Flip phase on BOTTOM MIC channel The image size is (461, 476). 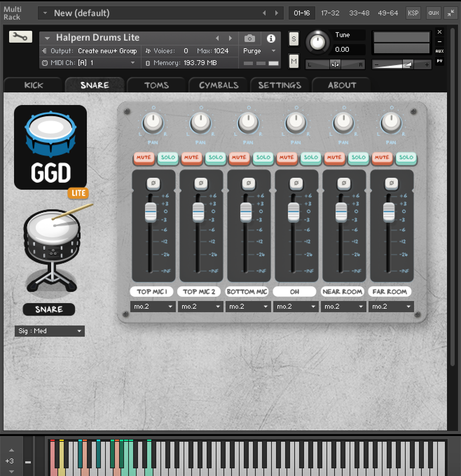coord(249,183)
